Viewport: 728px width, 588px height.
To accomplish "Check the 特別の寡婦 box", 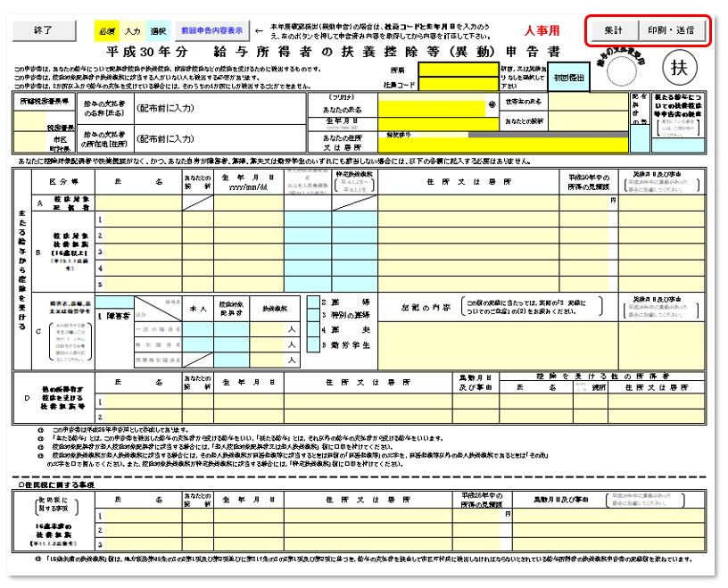I will [313, 315].
